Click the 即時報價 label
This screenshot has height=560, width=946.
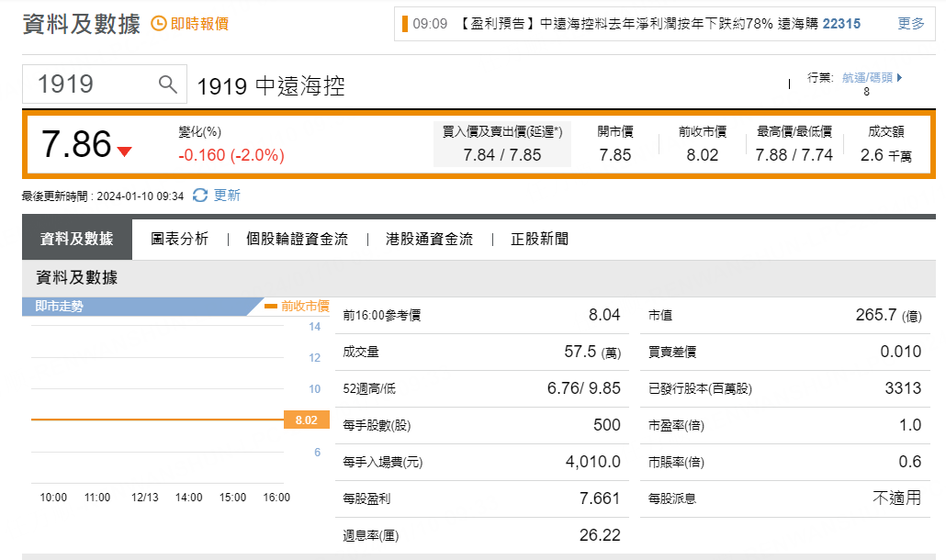coord(199,24)
